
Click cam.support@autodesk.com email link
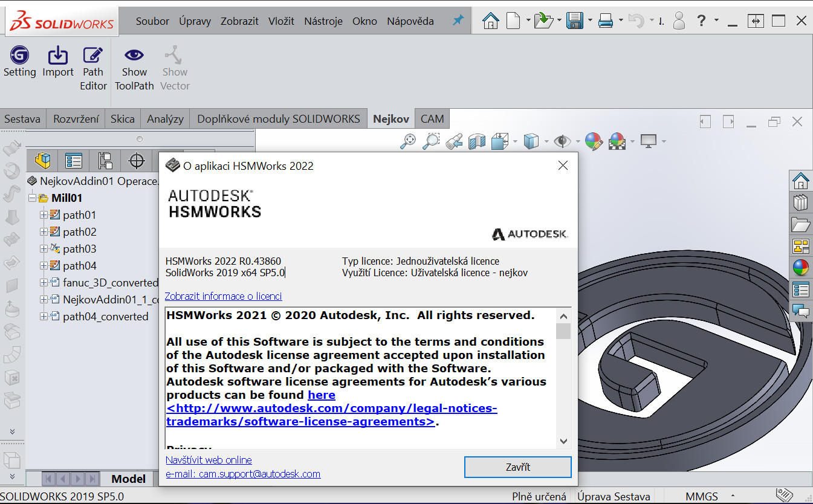pos(243,474)
